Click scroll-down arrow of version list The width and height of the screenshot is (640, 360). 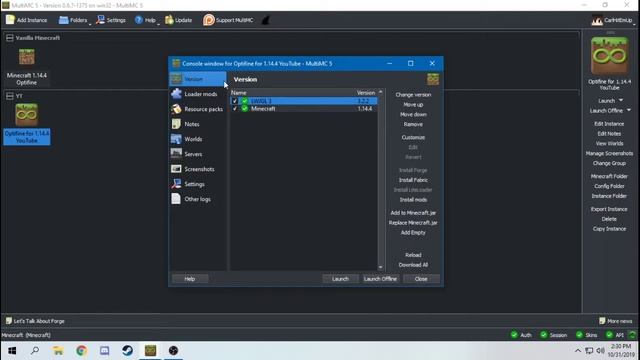(x=381, y=267)
